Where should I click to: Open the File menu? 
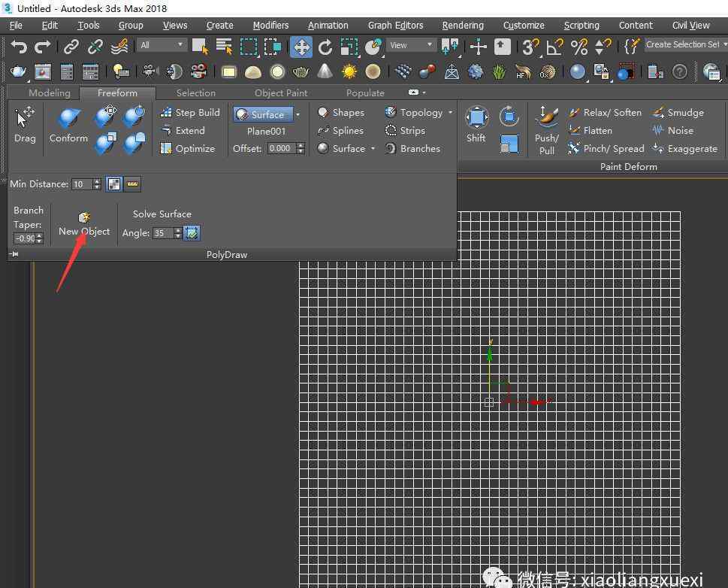click(x=16, y=25)
